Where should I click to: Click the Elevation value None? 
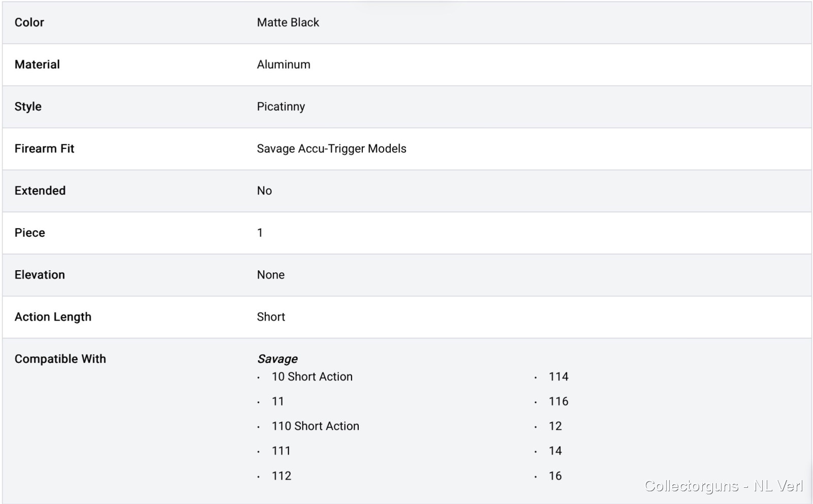click(x=271, y=275)
